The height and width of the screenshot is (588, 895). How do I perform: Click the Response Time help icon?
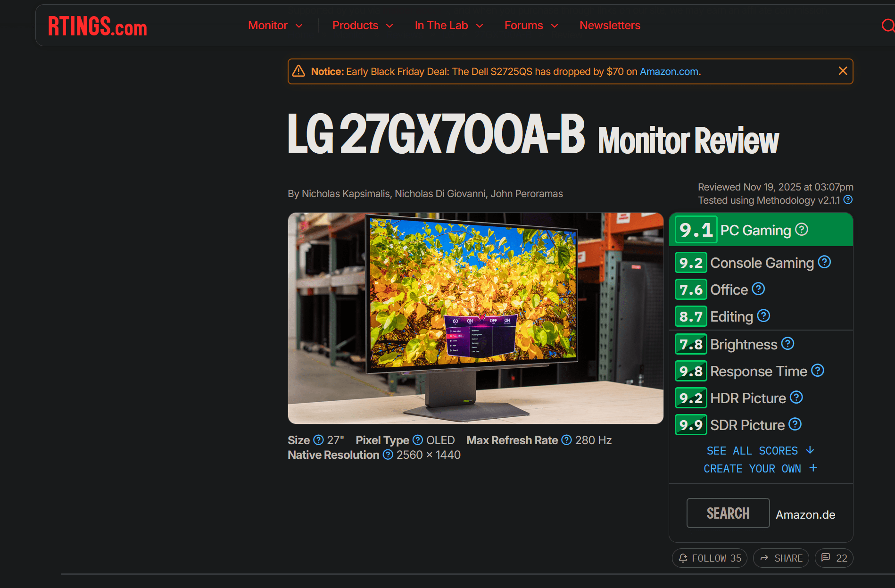[818, 371]
